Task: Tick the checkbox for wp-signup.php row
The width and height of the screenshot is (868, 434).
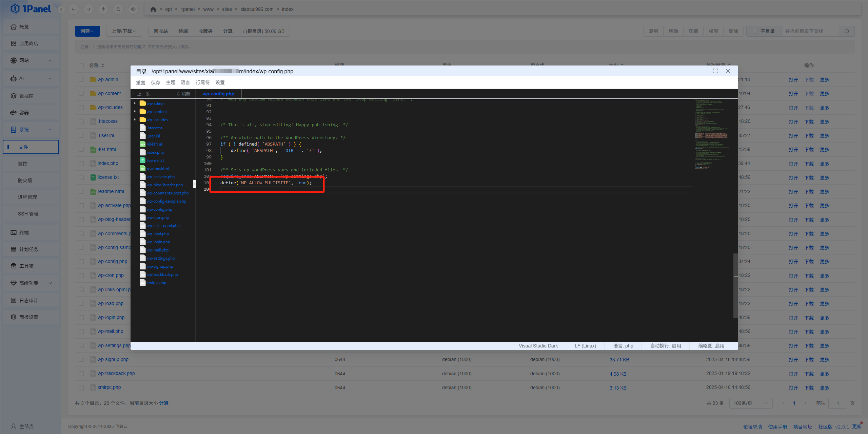Action: click(81, 359)
